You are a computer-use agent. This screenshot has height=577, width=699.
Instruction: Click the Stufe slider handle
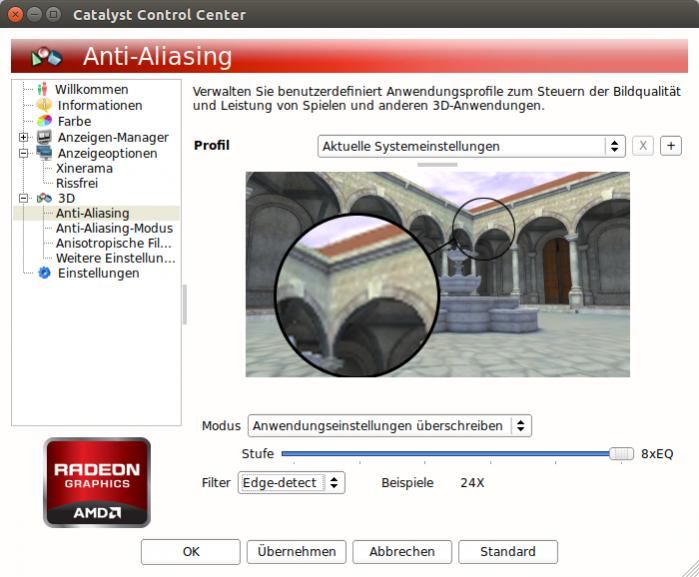[621, 454]
